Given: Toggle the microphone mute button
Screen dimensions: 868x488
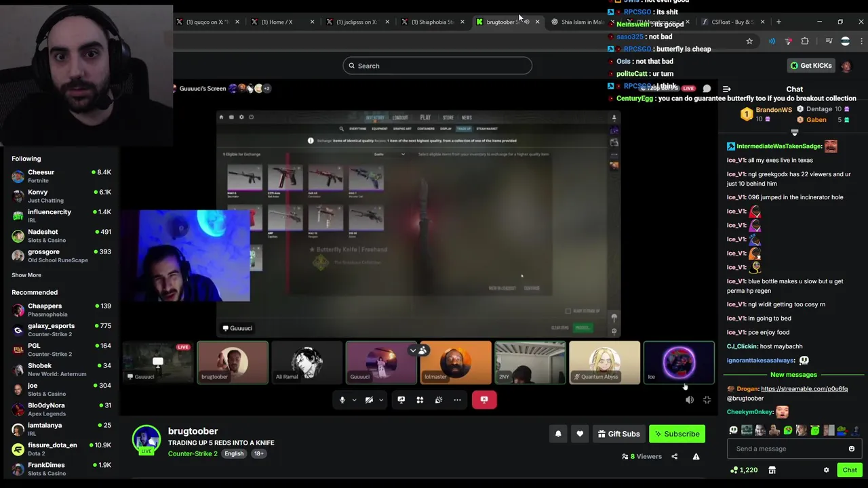Looking at the screenshot, I should [342, 400].
